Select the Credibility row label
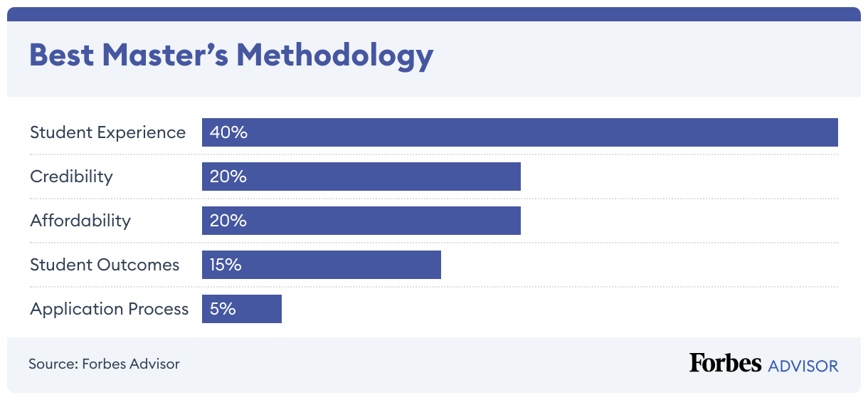The image size is (868, 400). (71, 177)
